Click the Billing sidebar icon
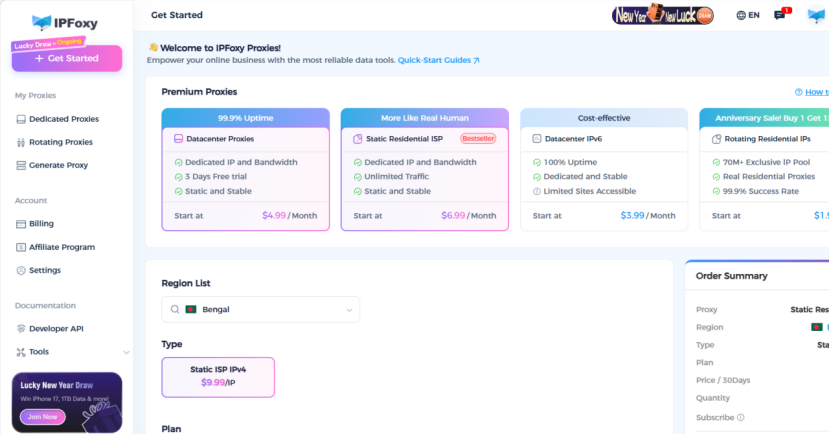This screenshot has width=829, height=434. pyautogui.click(x=21, y=224)
